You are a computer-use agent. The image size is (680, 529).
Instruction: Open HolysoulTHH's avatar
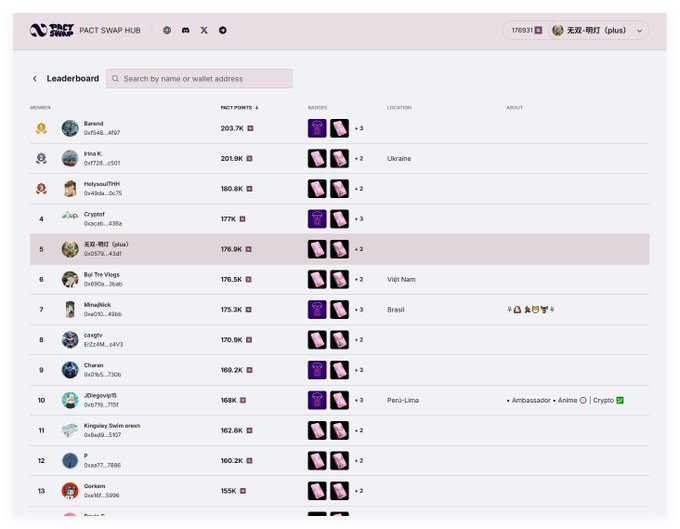point(70,189)
